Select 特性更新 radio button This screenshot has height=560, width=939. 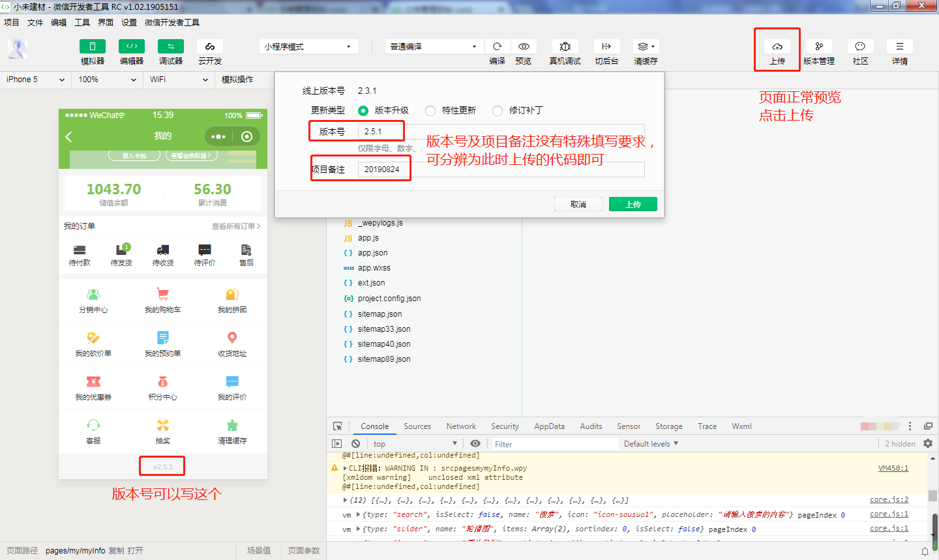430,111
